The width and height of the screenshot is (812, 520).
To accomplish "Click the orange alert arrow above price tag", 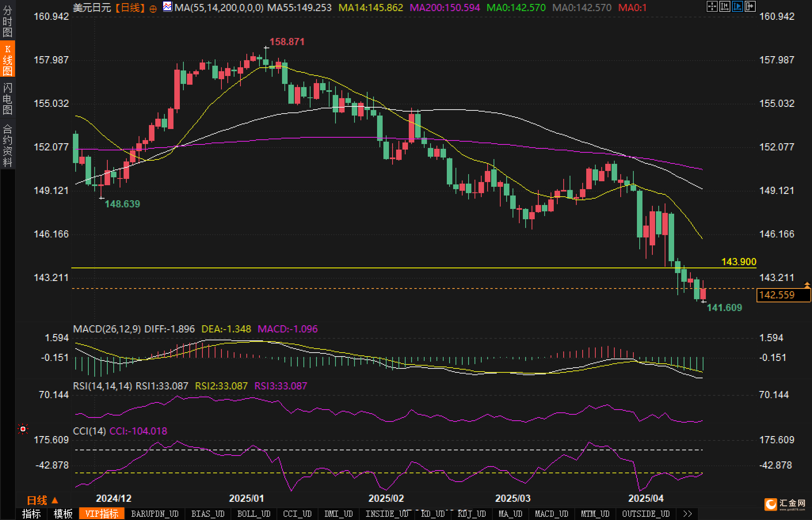I will coord(807,285).
